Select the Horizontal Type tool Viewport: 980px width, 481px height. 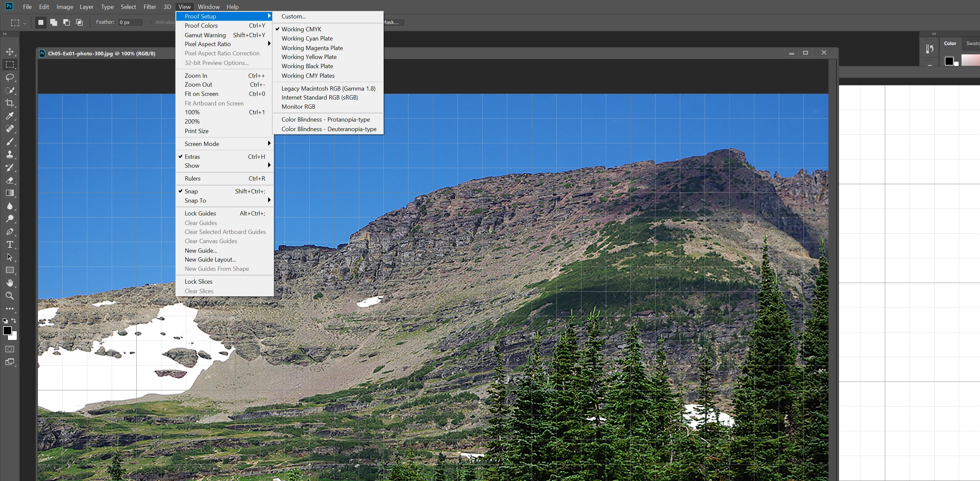click(10, 244)
